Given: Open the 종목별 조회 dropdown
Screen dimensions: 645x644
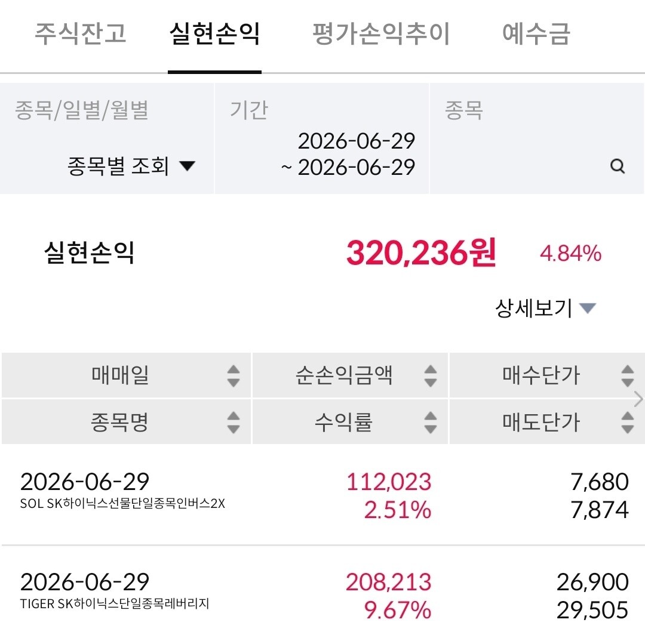Looking at the screenshot, I should click(131, 166).
